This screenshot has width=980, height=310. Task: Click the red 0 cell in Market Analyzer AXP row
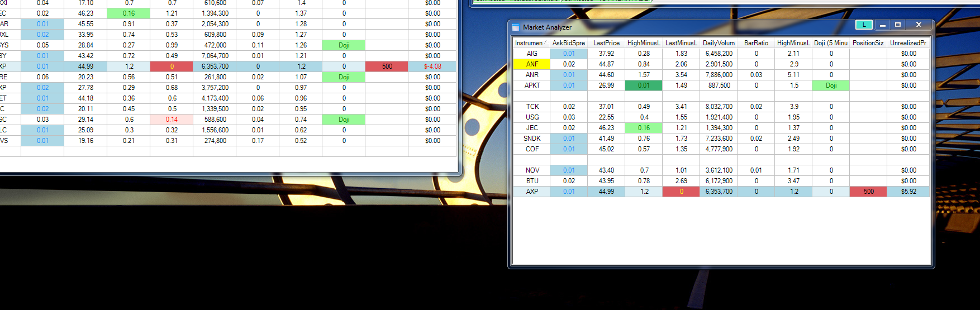(681, 192)
